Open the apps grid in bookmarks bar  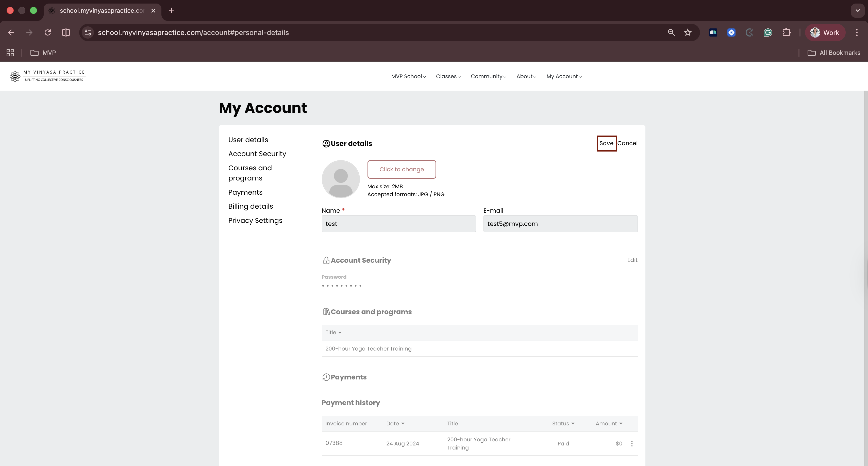(x=10, y=53)
